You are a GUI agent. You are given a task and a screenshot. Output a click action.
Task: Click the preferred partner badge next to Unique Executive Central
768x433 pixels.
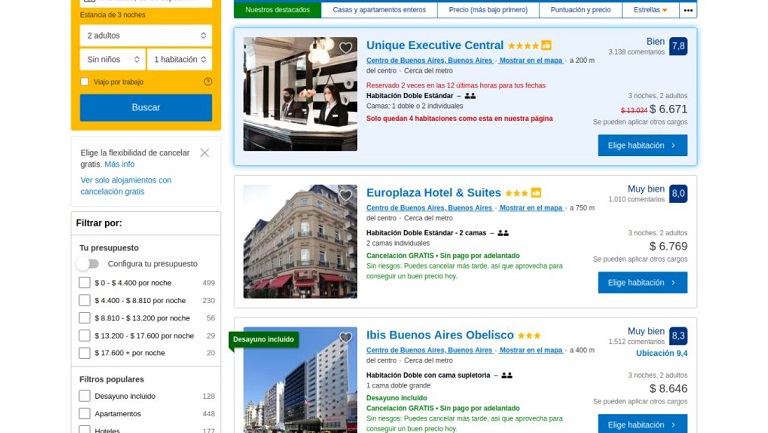(547, 46)
